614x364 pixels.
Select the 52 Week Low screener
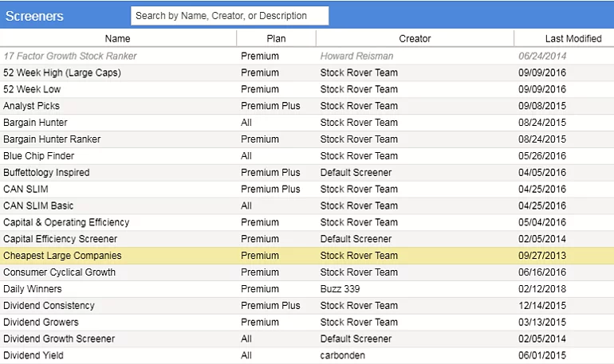tap(32, 89)
